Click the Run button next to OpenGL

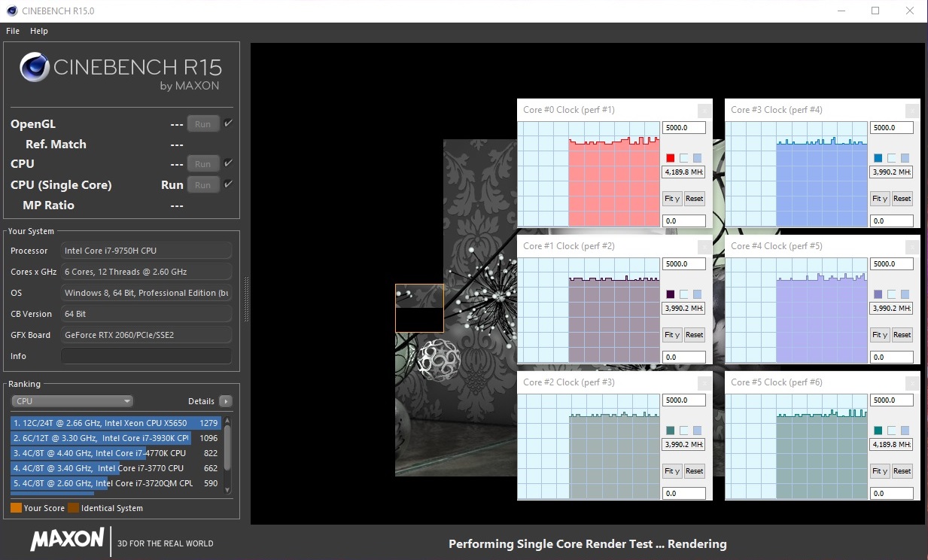pos(203,124)
